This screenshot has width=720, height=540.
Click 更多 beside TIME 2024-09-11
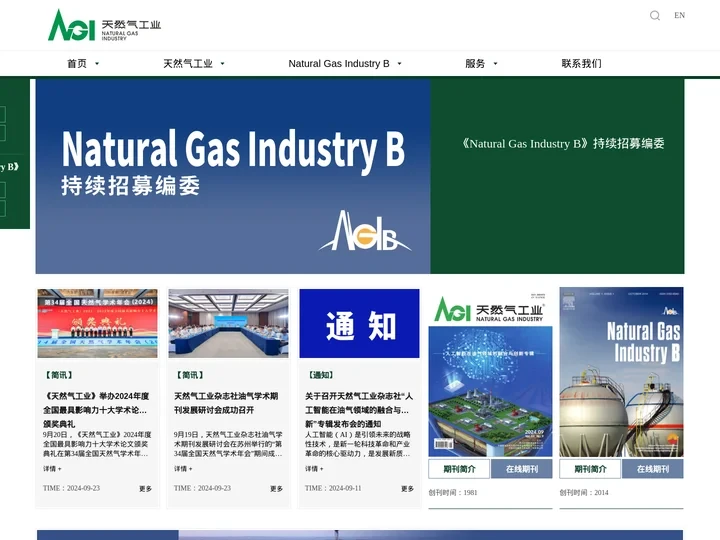(x=407, y=489)
